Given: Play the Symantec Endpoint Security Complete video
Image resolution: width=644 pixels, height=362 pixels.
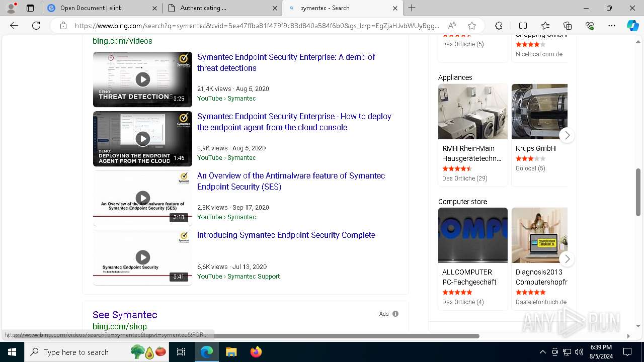Looking at the screenshot, I should [x=142, y=257].
